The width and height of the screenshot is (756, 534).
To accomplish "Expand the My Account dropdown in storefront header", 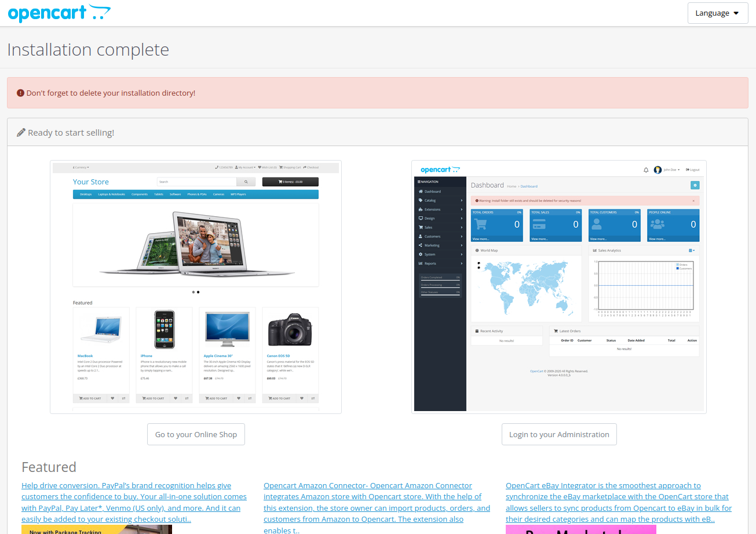I will (246, 168).
